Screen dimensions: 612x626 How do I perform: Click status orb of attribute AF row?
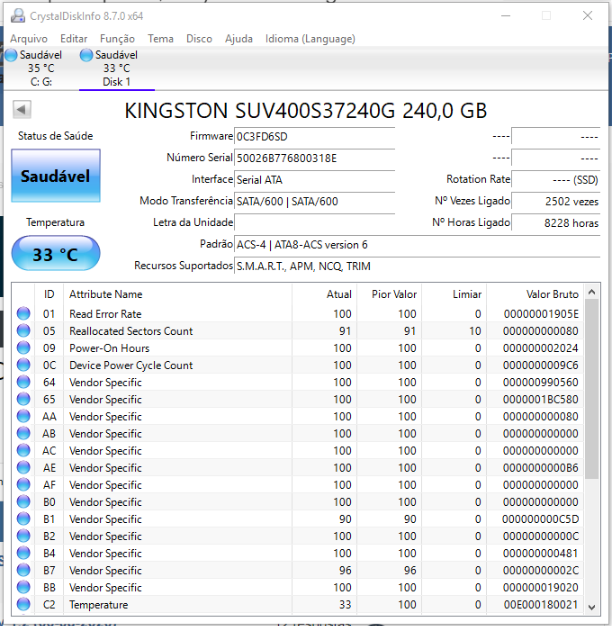24,485
